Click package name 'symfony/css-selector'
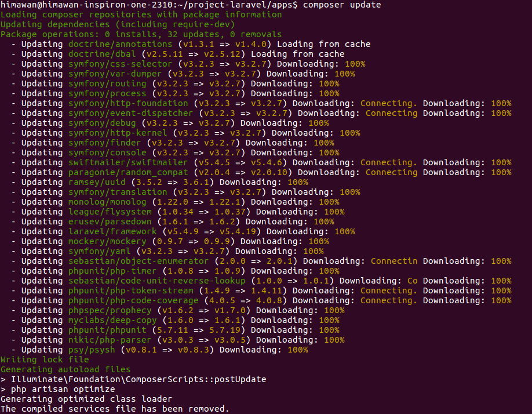 click(121, 64)
